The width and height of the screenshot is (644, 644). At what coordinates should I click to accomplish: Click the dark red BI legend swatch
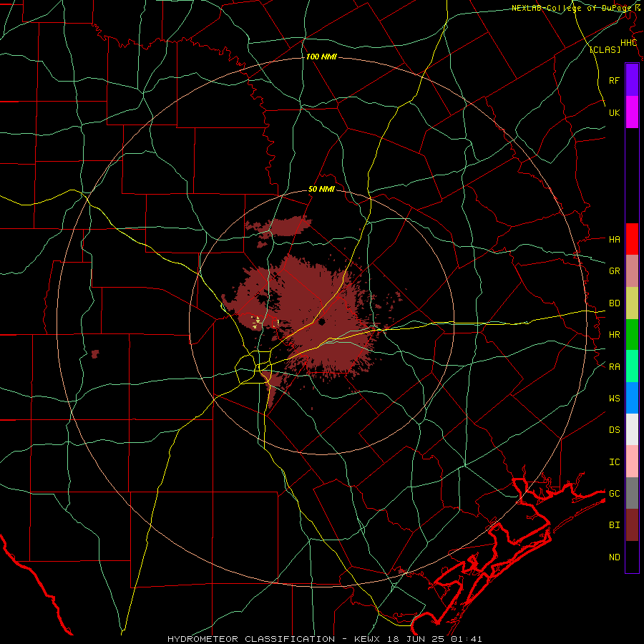pyautogui.click(x=632, y=525)
